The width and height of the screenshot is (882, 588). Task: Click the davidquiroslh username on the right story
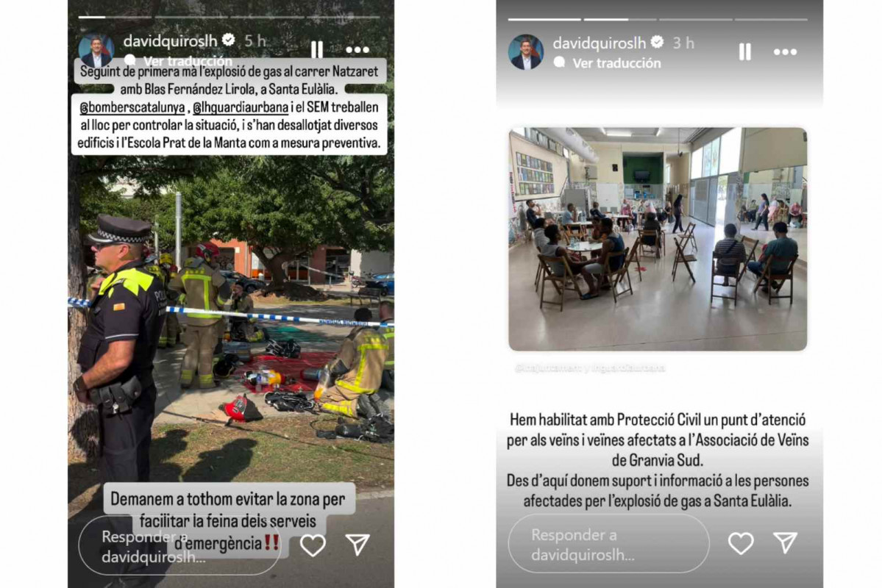pyautogui.click(x=599, y=43)
